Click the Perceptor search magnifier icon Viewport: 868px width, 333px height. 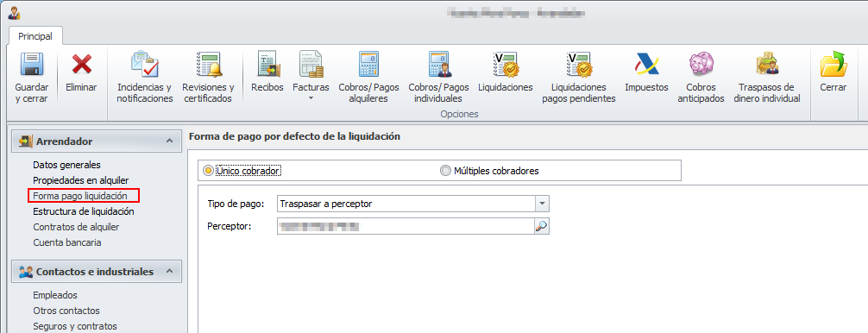click(541, 226)
